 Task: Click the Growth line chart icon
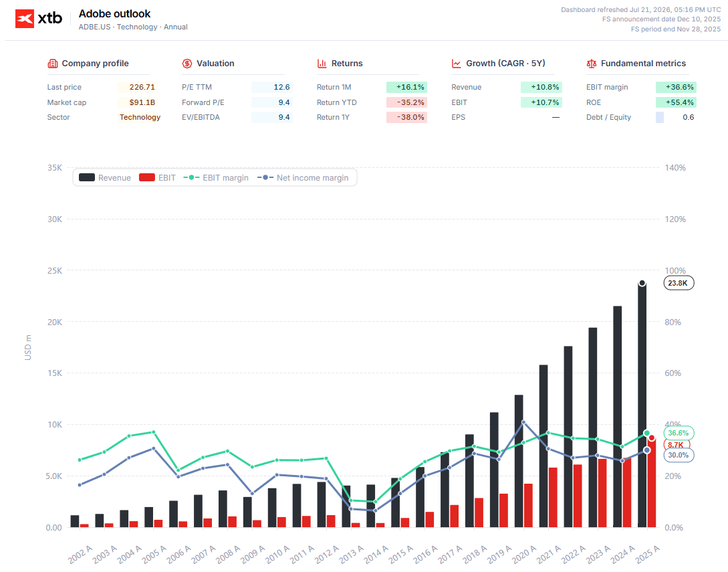point(457,64)
